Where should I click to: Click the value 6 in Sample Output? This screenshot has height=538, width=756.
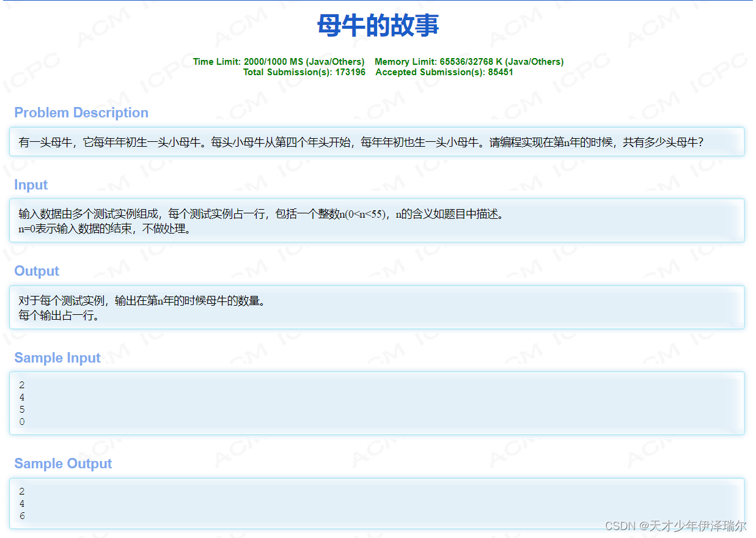(x=22, y=516)
